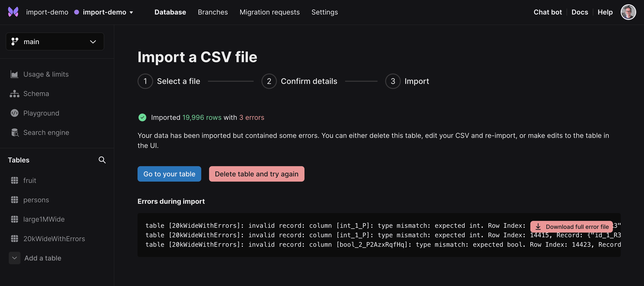The image size is (644, 286).
Task: Select the Database tab
Action: (x=170, y=12)
